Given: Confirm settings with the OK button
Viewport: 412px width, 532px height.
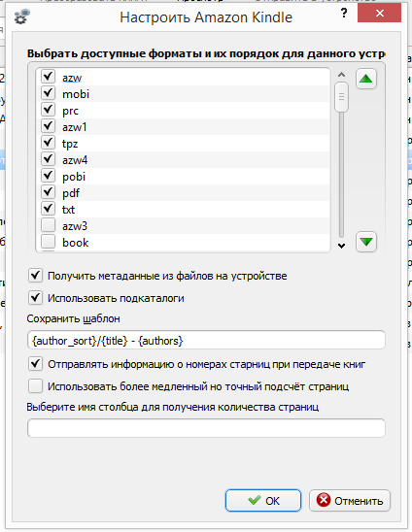Looking at the screenshot, I should pos(263,500).
